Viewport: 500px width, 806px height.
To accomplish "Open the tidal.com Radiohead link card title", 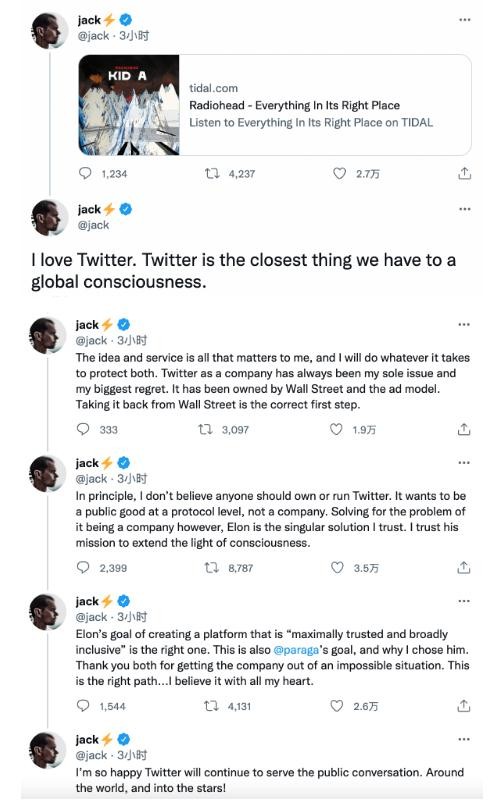I will point(294,105).
